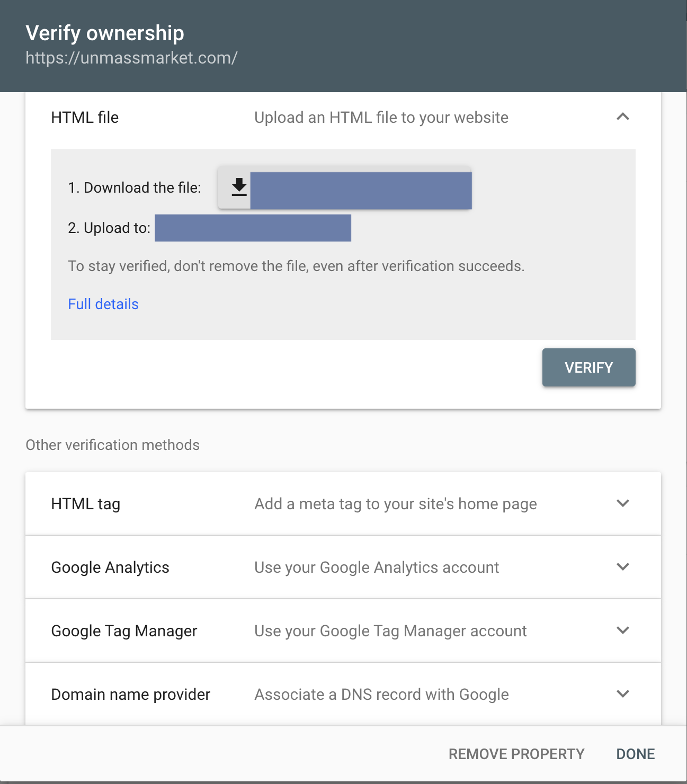The width and height of the screenshot is (687, 784).
Task: Select the Google Tag Manager method label
Action: click(x=124, y=631)
